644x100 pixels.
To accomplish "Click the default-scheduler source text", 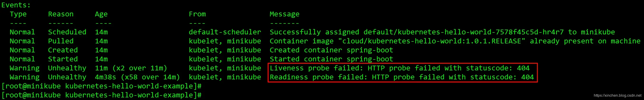I will pyautogui.click(x=225, y=32).
